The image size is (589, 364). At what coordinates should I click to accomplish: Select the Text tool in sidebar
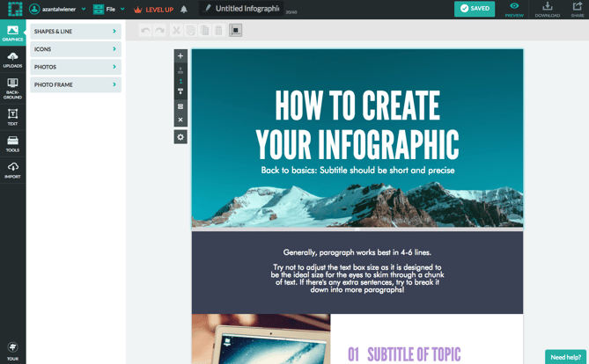point(12,117)
